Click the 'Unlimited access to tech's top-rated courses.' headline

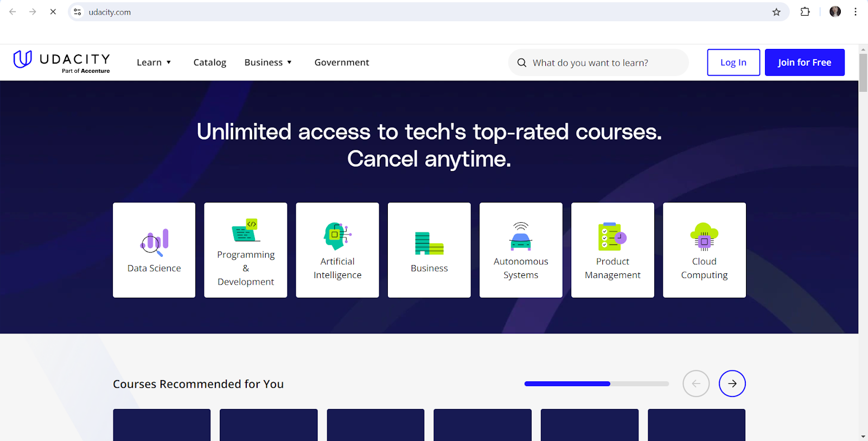tap(429, 131)
